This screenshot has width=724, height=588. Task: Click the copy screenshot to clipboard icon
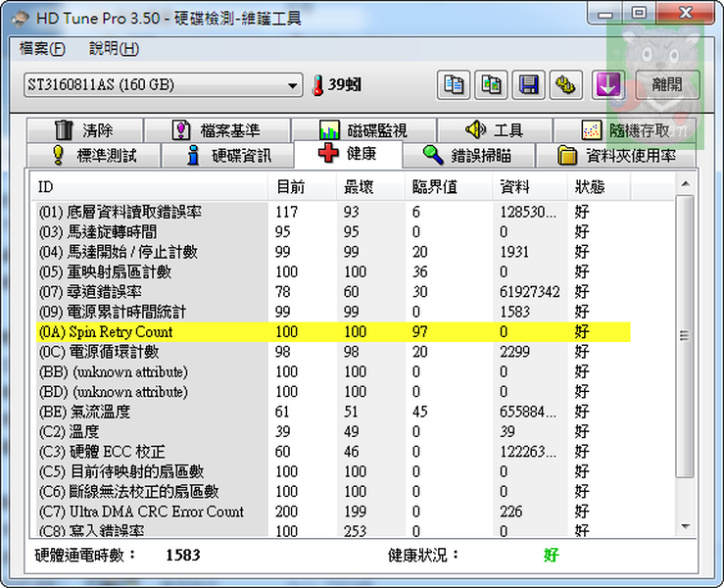click(x=491, y=85)
